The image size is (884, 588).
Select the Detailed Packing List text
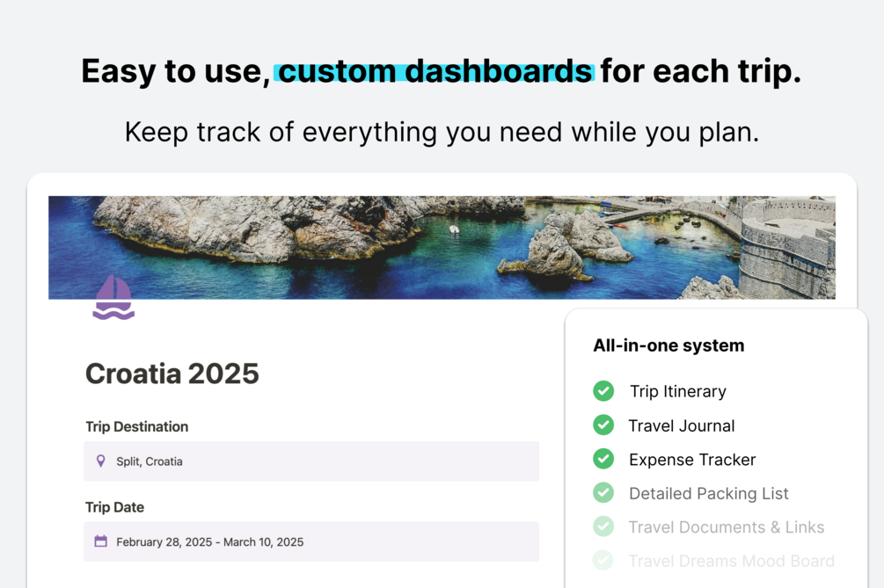pos(709,493)
